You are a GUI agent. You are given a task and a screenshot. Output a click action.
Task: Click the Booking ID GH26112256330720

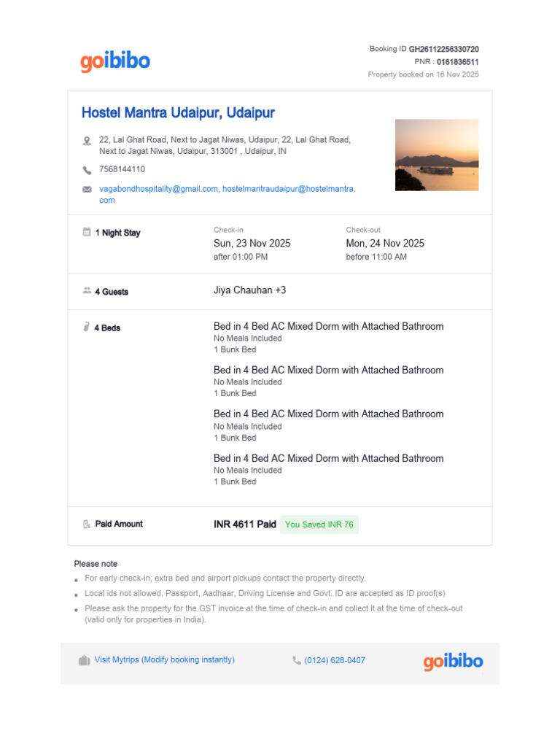click(x=424, y=49)
